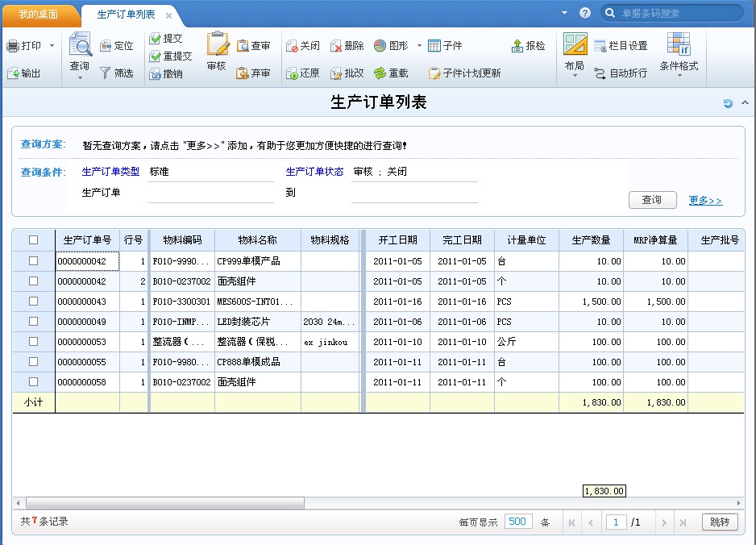Click the 生产订单状态 label link
The height and width of the screenshot is (545, 756).
tap(314, 172)
